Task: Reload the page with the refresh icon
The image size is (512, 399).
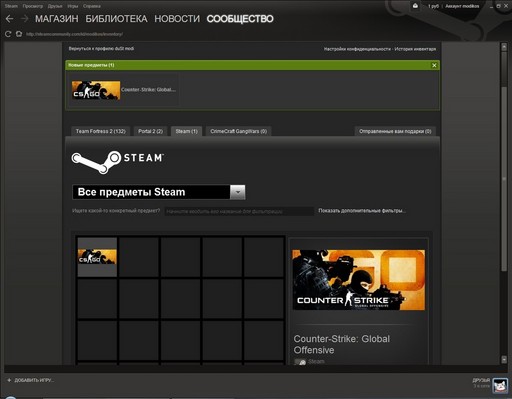Action: tap(8, 34)
